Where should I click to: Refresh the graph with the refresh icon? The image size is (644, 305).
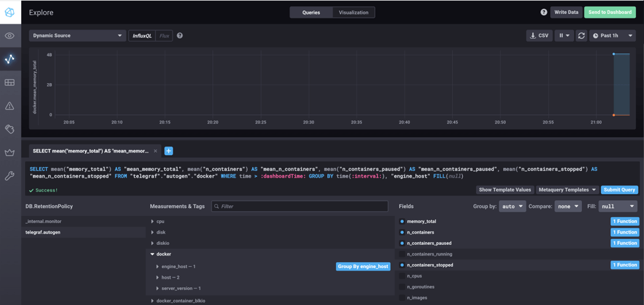(x=581, y=36)
